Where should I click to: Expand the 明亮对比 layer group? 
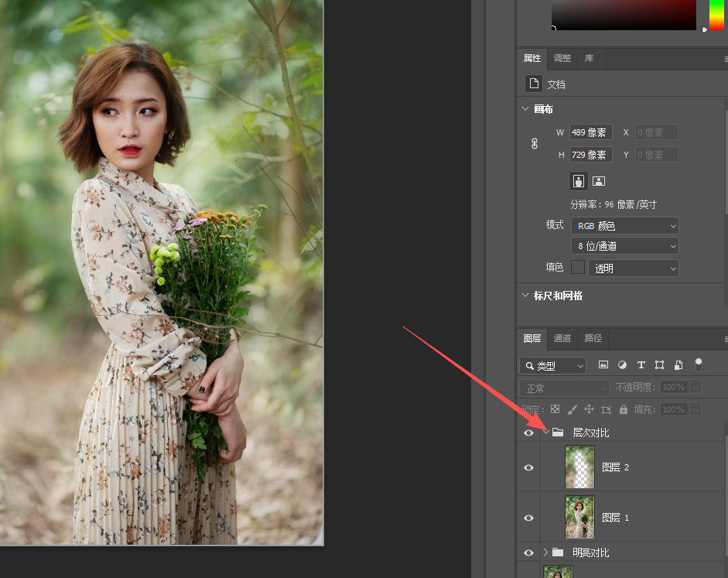[545, 552]
